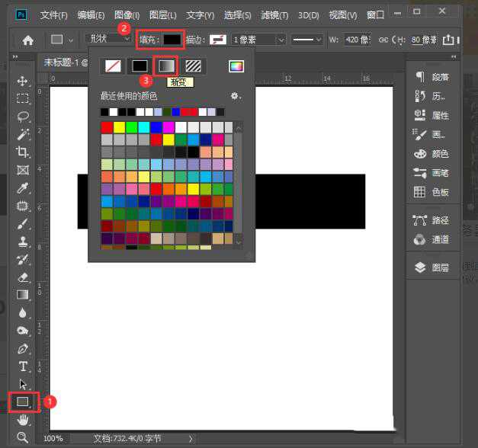This screenshot has height=448, width=478.
Task: Expand the stroke width 1像素 dropdown
Action: point(258,40)
